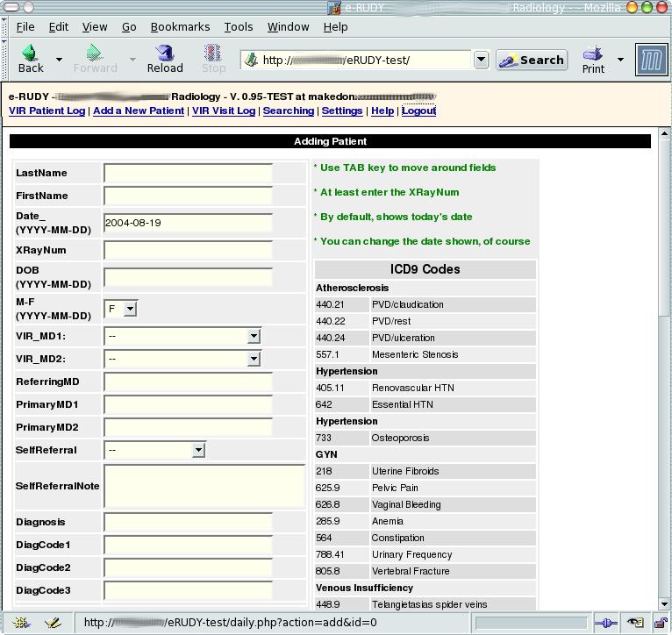Click the LastName input field
Image resolution: width=672 pixels, height=635 pixels.
tap(188, 173)
